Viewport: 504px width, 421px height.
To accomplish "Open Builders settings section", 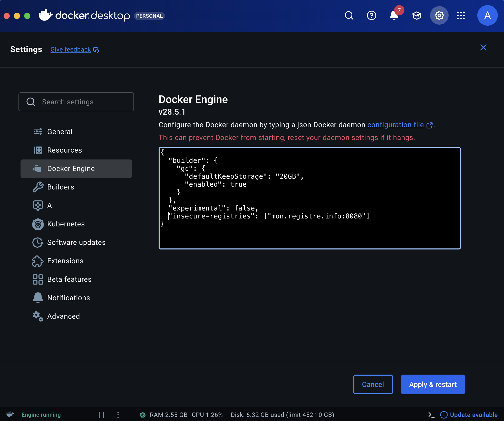I will pos(61,187).
